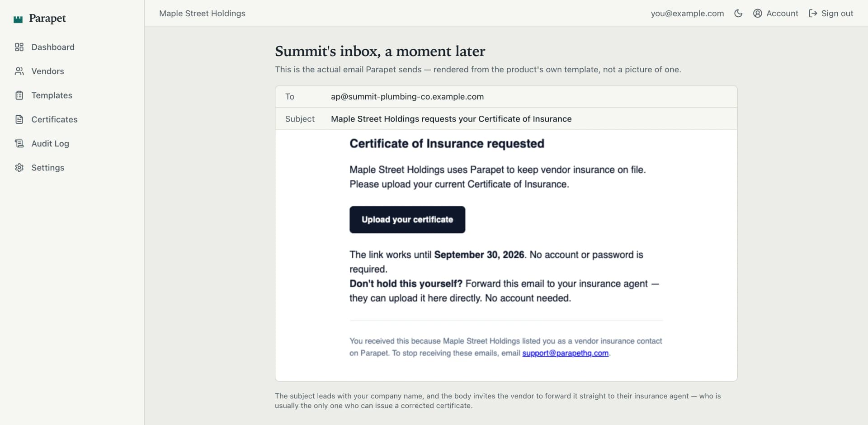This screenshot has height=425, width=868.
Task: Open the Audit Log scroll icon
Action: [x=19, y=143]
